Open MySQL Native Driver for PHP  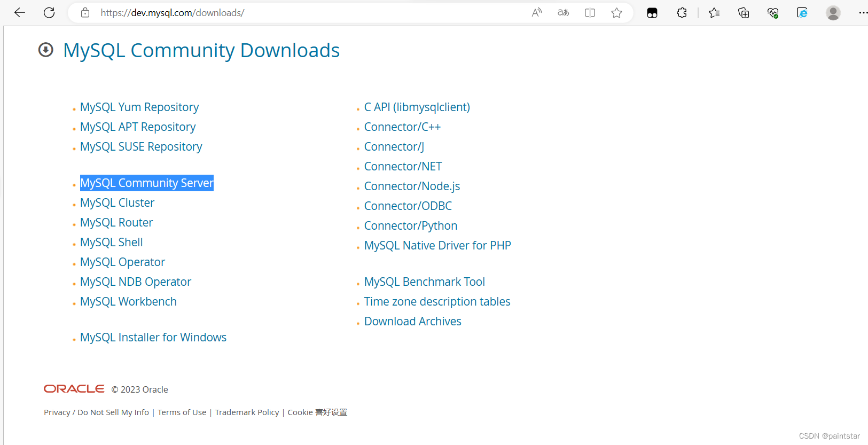437,245
